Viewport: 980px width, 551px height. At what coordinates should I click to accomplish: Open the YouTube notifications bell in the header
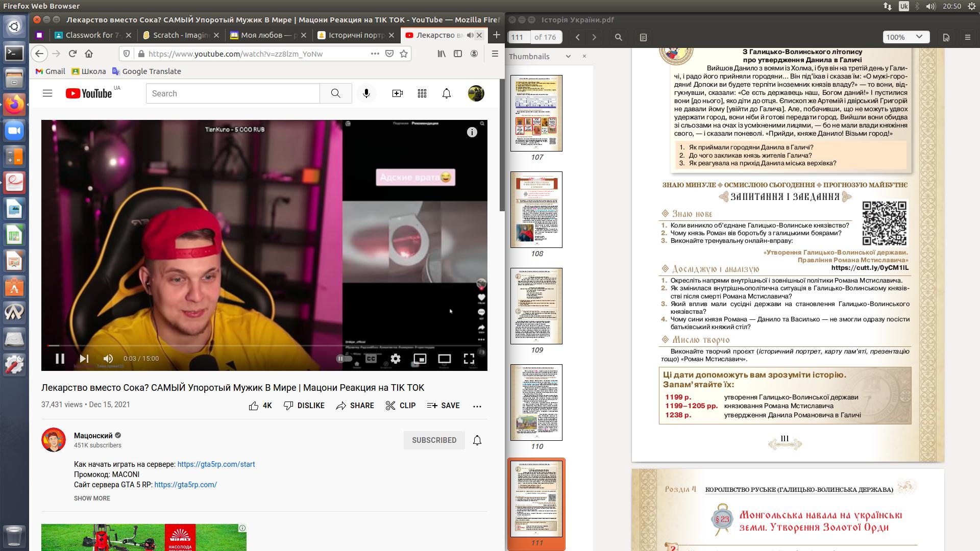[447, 93]
